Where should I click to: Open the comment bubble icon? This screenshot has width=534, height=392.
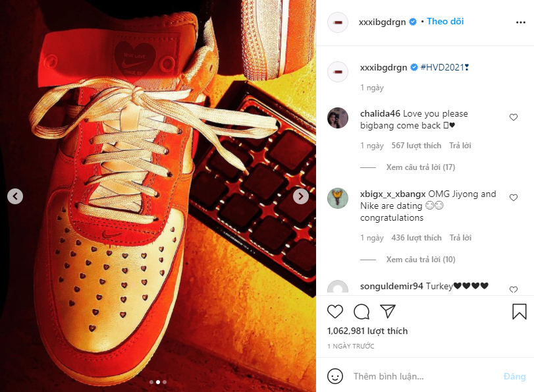tap(361, 312)
